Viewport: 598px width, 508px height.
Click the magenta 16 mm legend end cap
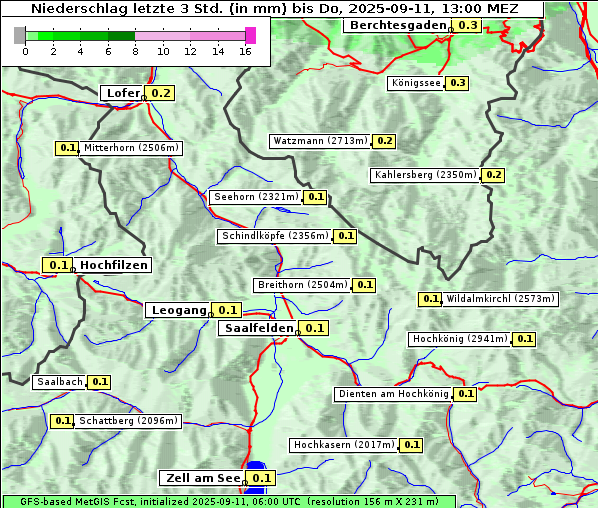pos(251,35)
